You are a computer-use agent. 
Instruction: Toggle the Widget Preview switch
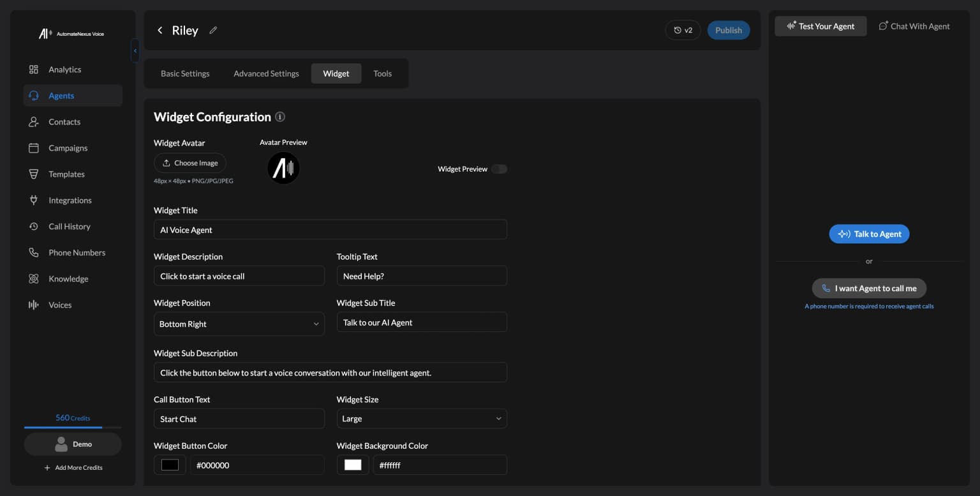point(499,169)
